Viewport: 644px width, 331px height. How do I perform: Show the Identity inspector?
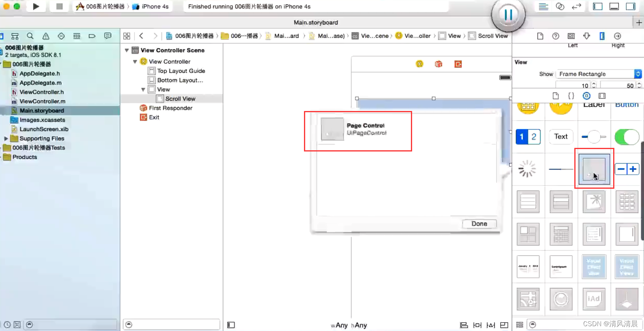click(571, 36)
